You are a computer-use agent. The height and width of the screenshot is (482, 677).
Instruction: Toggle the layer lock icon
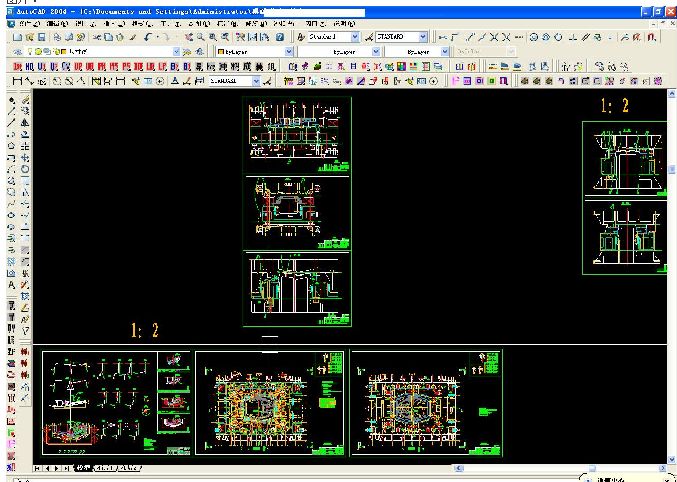pyautogui.click(x=56, y=52)
